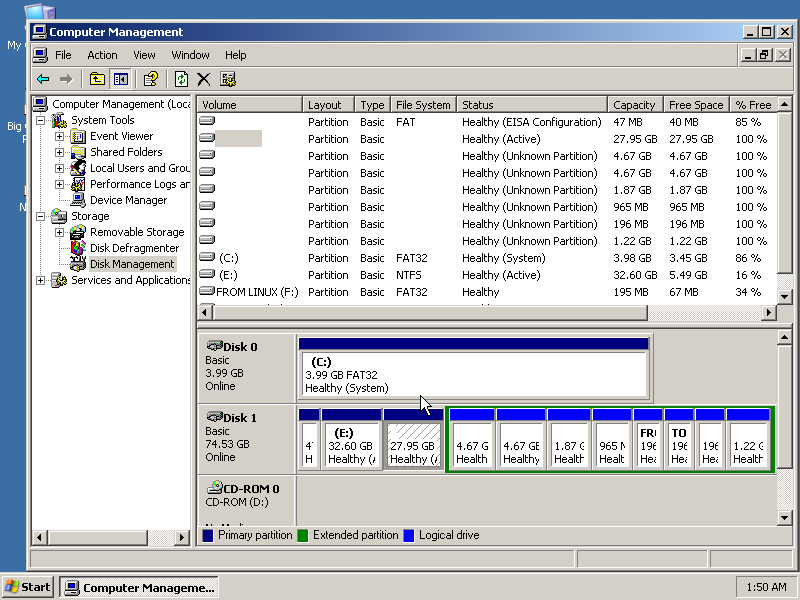The width and height of the screenshot is (800, 600).
Task: Toggle Show/Hide Console Tree toolbar icon
Action: [121, 79]
